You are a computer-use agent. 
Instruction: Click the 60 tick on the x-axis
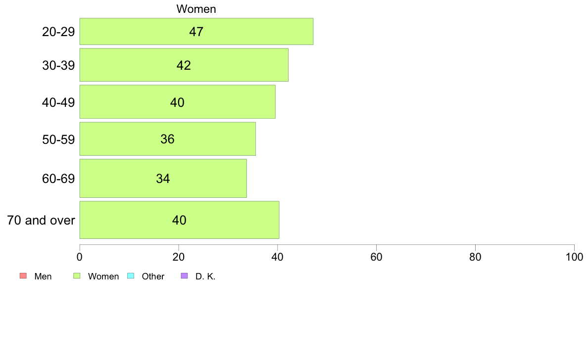376,257
